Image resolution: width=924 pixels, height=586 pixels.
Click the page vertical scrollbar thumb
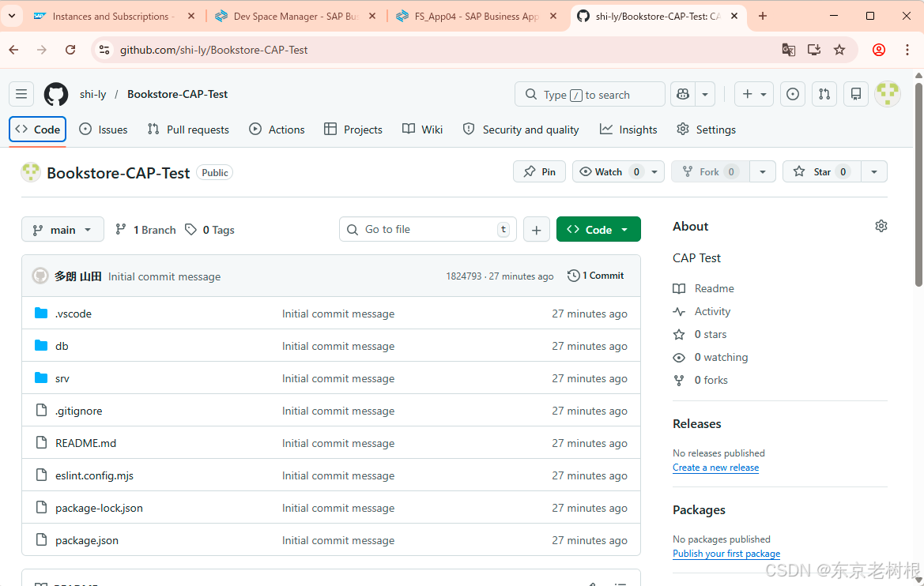tap(918, 184)
